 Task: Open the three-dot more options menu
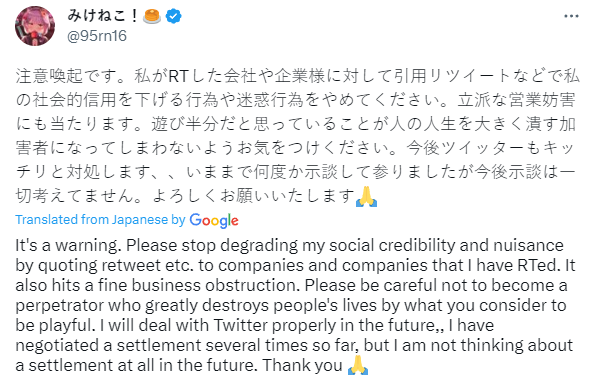pos(571,16)
